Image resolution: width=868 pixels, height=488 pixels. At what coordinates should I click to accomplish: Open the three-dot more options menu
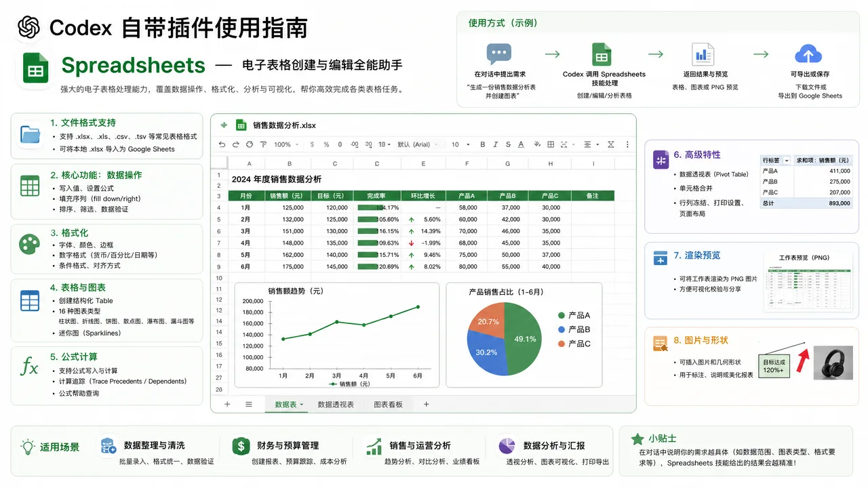coord(628,144)
